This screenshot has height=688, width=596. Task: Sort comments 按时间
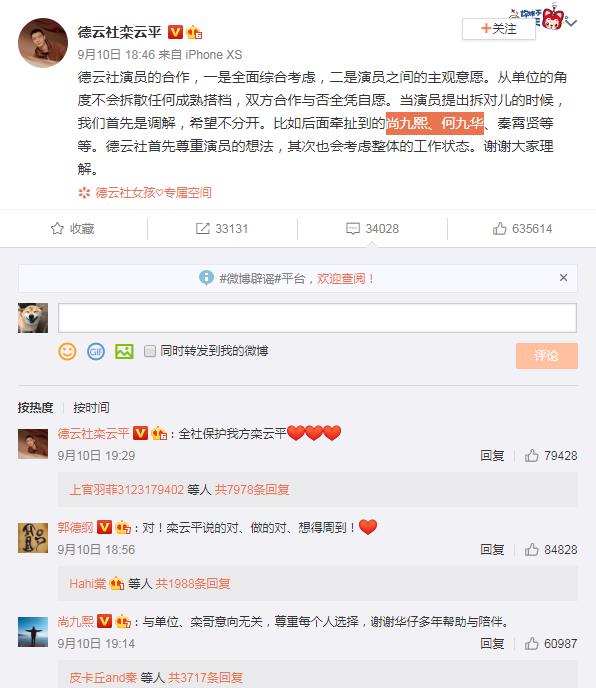(91, 408)
